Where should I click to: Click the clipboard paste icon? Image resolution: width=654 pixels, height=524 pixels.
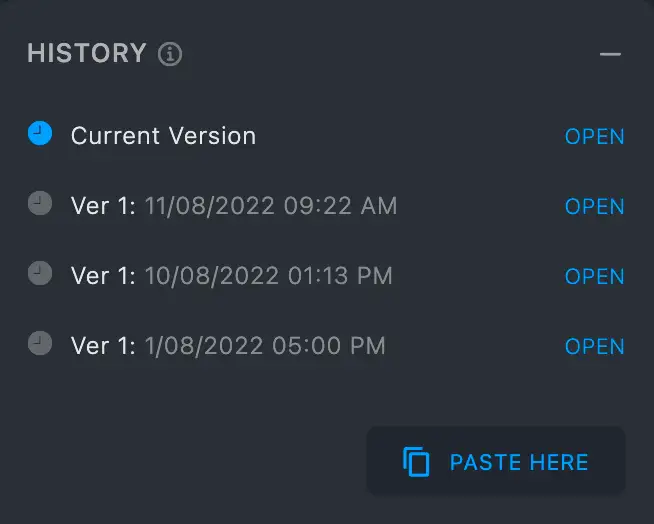pos(416,462)
